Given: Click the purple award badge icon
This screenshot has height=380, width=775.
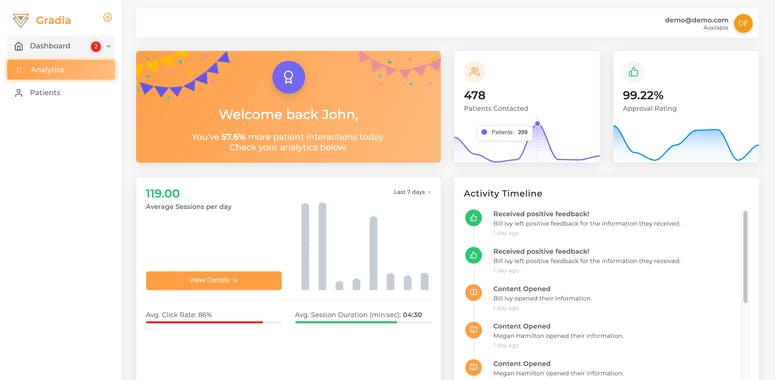Looking at the screenshot, I should click(289, 77).
